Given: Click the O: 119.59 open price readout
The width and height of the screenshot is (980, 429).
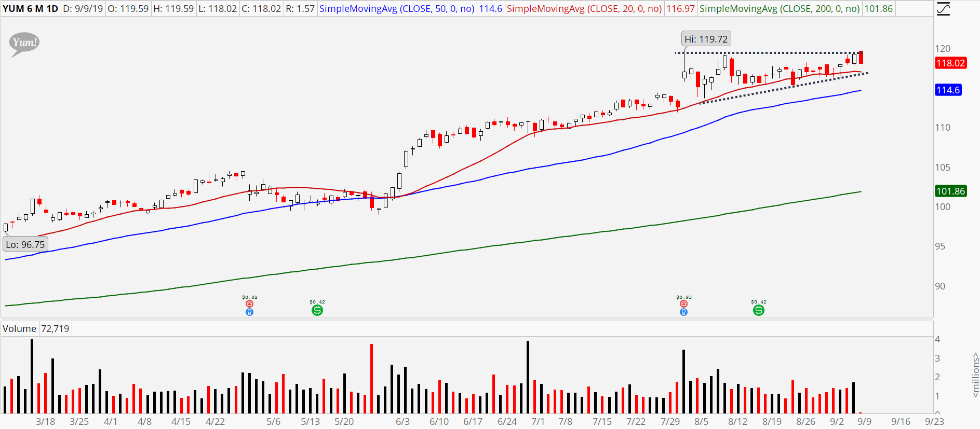Looking at the screenshot, I should pos(128,9).
